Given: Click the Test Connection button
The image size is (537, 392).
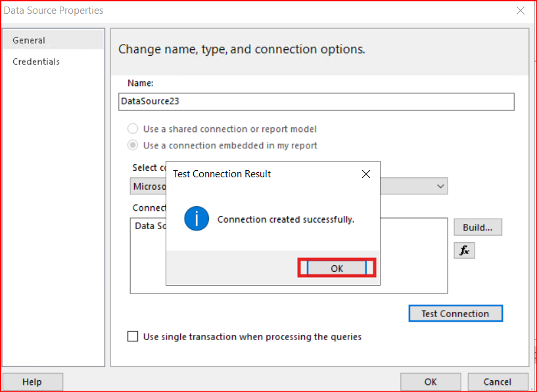Looking at the screenshot, I should (455, 313).
